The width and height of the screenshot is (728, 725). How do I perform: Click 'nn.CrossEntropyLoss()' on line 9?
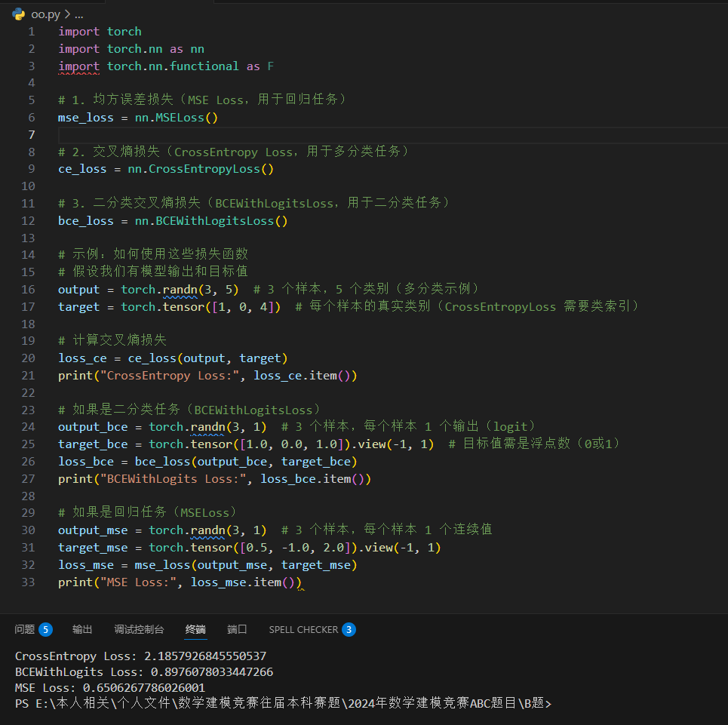[201, 169]
